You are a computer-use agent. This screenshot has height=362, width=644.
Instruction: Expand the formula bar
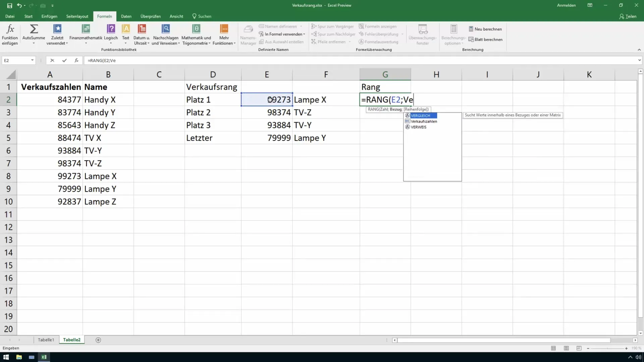click(x=639, y=60)
